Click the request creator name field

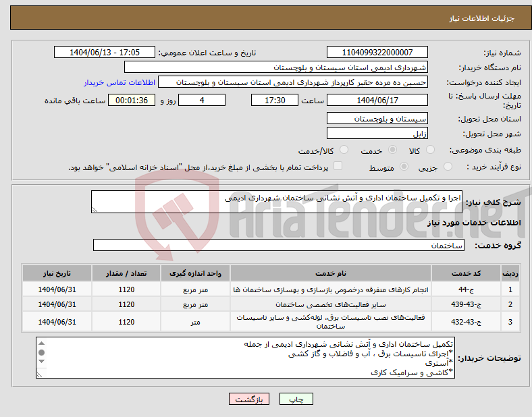[293, 82]
